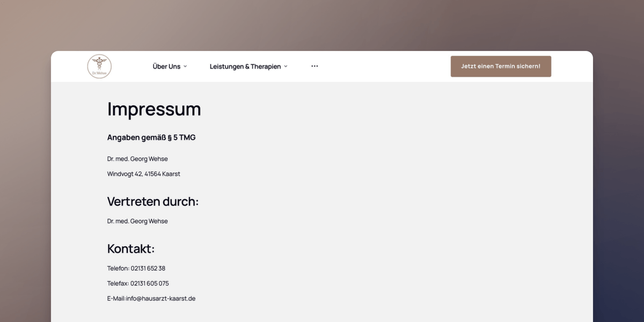Viewport: 644px width, 322px height.
Task: Click the chevron beside Über Uns
Action: [x=186, y=66]
